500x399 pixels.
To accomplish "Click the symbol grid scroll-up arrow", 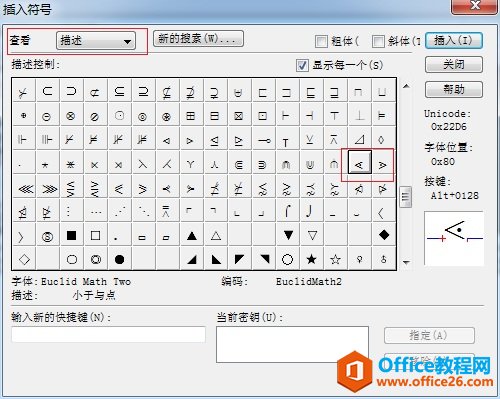I will [x=406, y=86].
